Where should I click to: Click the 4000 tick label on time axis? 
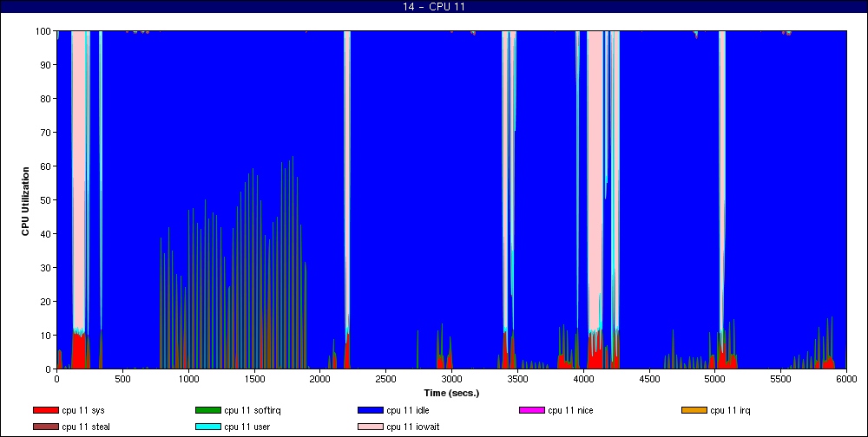583,379
